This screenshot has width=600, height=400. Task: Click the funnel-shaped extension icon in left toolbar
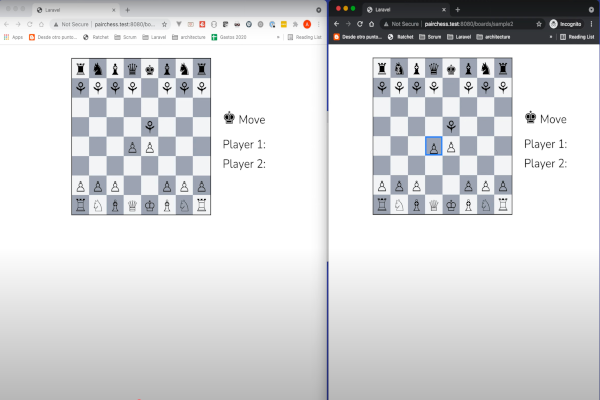tap(179, 24)
